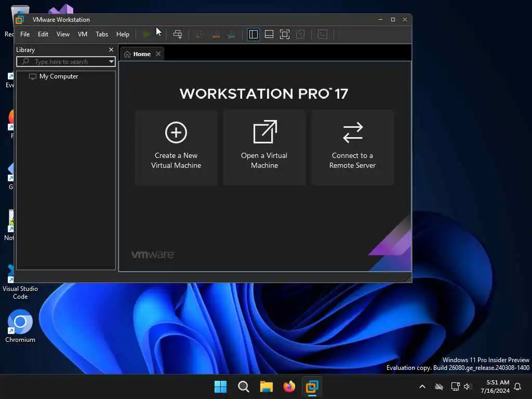Close the Library panel
Viewport: 532px width, 399px height.
tap(111, 49)
